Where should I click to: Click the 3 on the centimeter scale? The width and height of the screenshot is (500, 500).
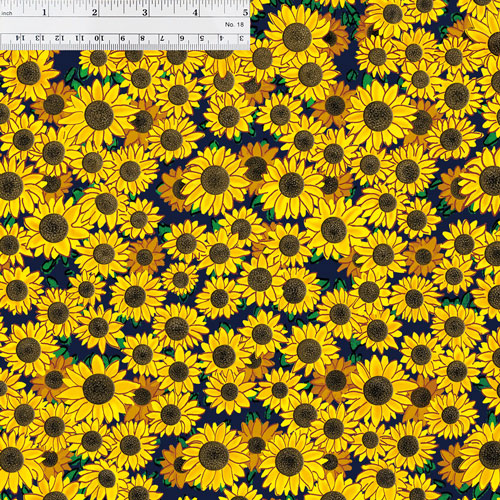pos(241,38)
